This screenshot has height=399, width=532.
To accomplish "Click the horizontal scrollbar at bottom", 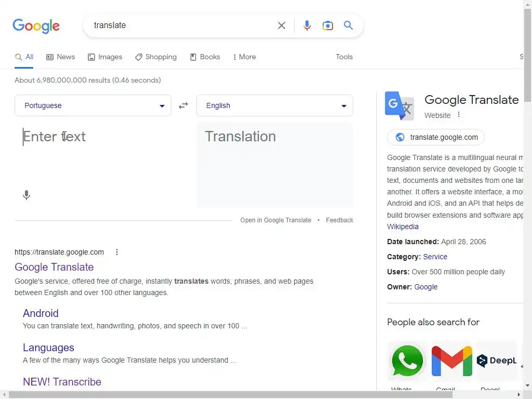I will click(231, 395).
